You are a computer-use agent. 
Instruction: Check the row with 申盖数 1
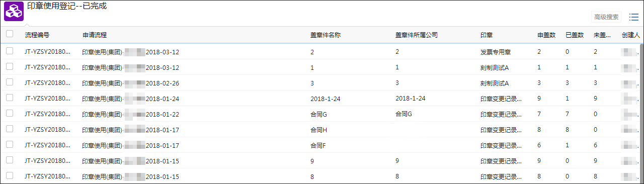pos(10,67)
